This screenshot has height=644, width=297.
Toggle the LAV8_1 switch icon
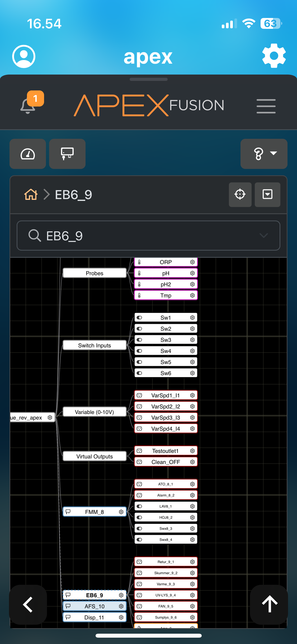point(139,506)
